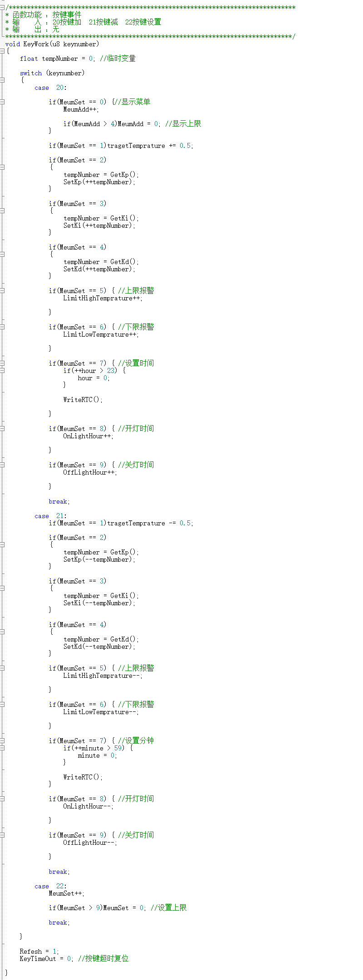This screenshot has width=363, height=980.
Task: Collapse the block containing SetKp(--tempNumber)
Action: (2, 545)
